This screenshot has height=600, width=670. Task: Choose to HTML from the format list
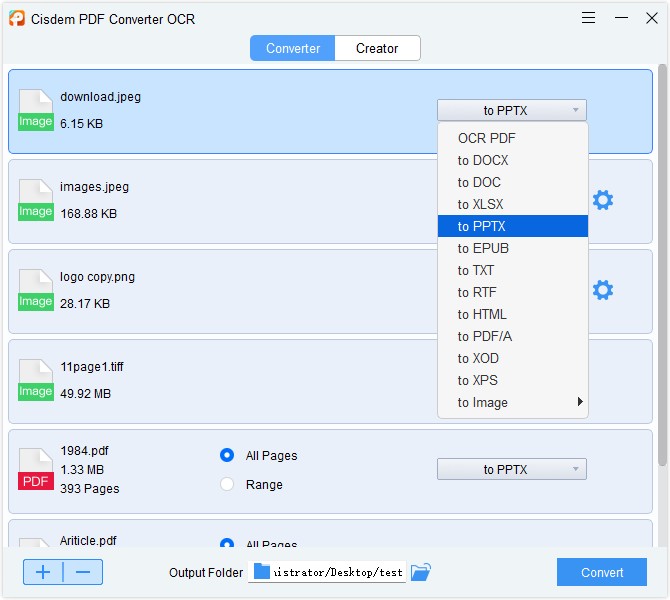pos(513,314)
